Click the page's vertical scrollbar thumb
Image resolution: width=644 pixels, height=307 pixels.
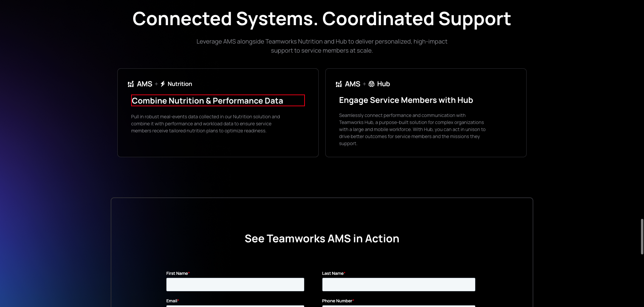(642, 237)
